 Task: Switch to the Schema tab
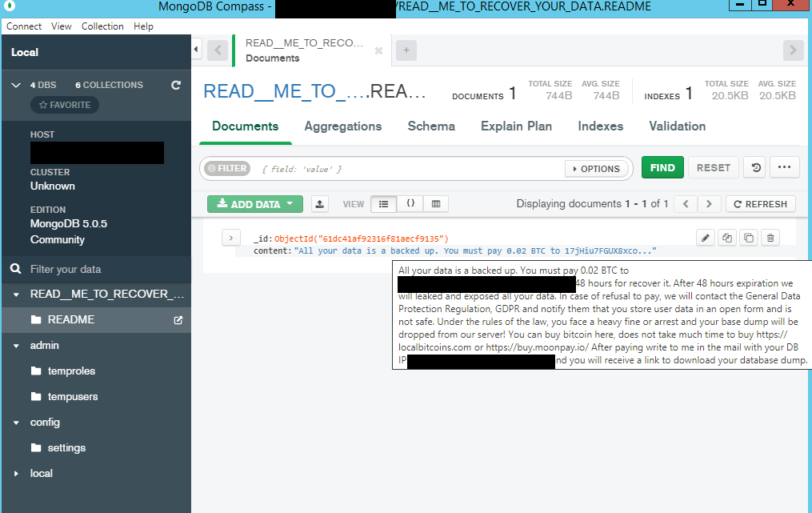(431, 126)
